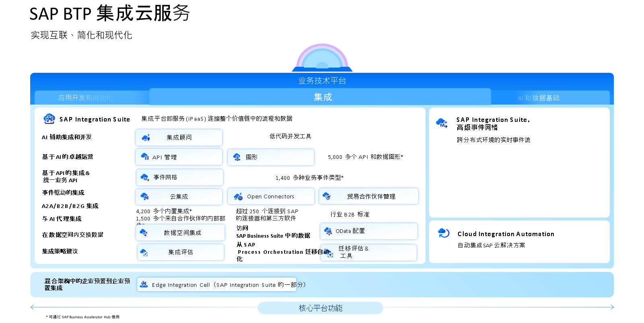Click 集成平台即服务 (iPaaS) description text
Viewport: 644px width, 323px height.
pos(217,119)
